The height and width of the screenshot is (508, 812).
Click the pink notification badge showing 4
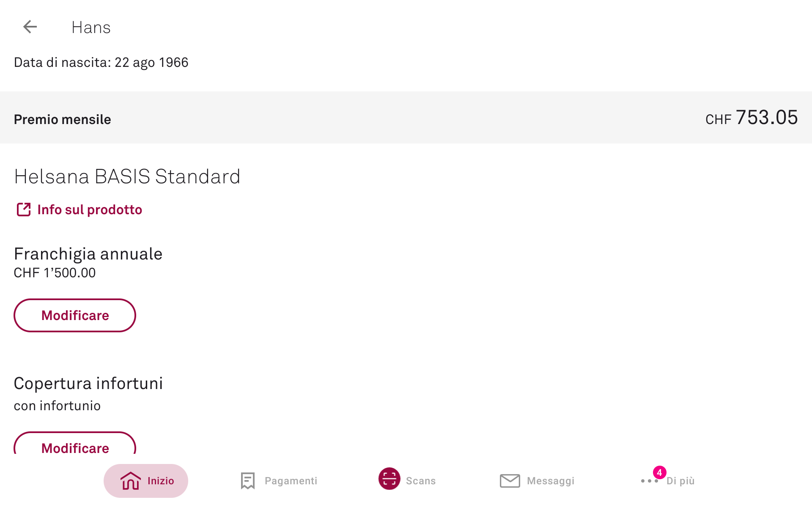659,472
